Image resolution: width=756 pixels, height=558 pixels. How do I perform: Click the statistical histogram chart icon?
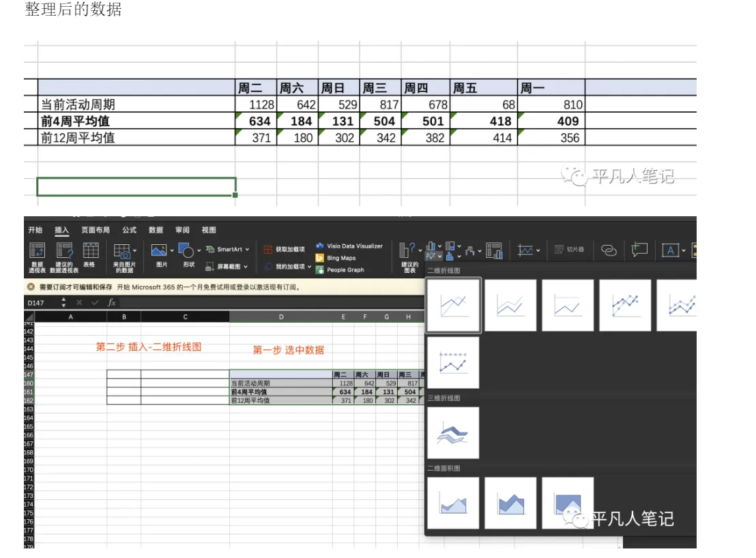[450, 256]
